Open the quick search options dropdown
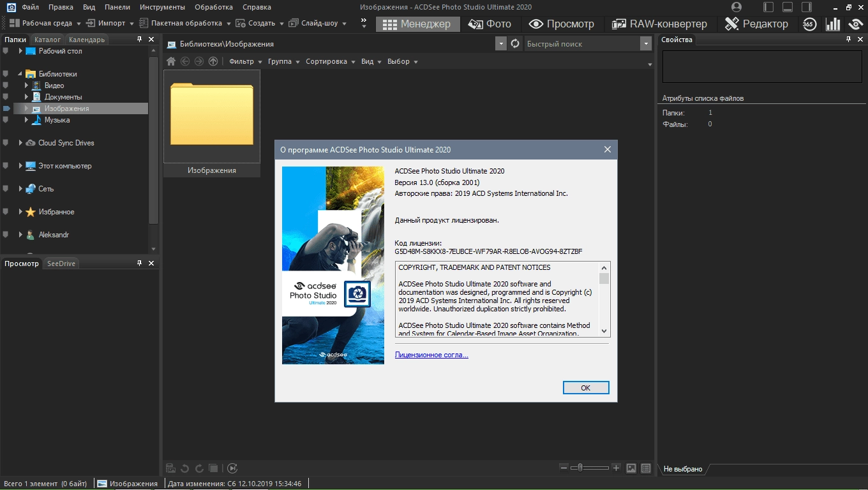 coord(645,43)
